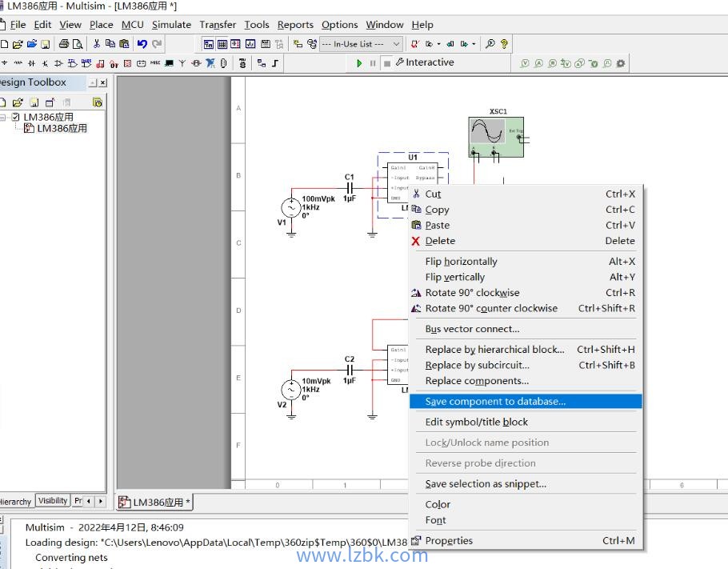The width and height of the screenshot is (728, 569).
Task: Select Rotate 90° clockwise
Action: tap(526, 293)
